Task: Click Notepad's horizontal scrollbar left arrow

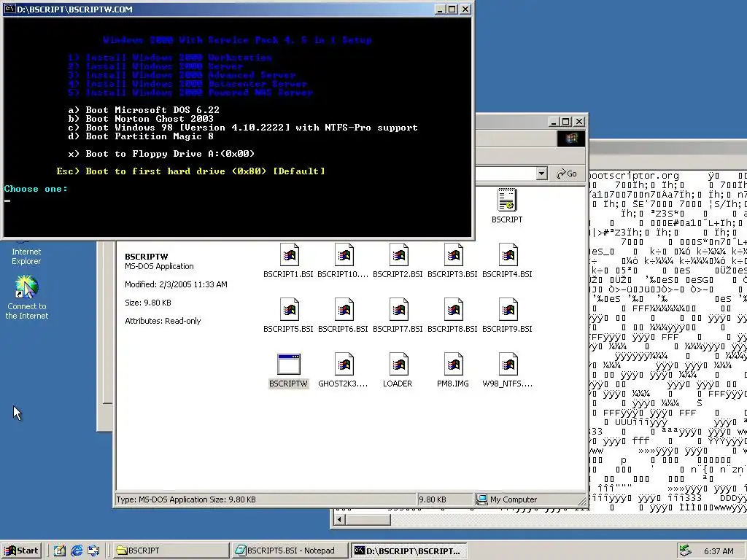Action: [x=339, y=519]
